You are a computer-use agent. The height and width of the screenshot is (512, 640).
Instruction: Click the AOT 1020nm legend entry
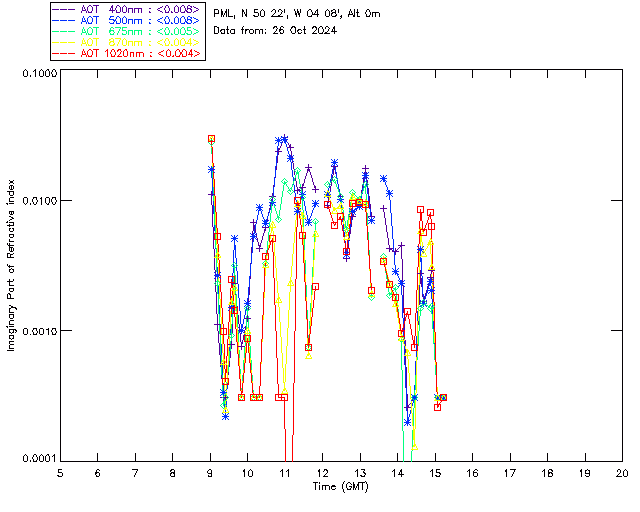127,53
